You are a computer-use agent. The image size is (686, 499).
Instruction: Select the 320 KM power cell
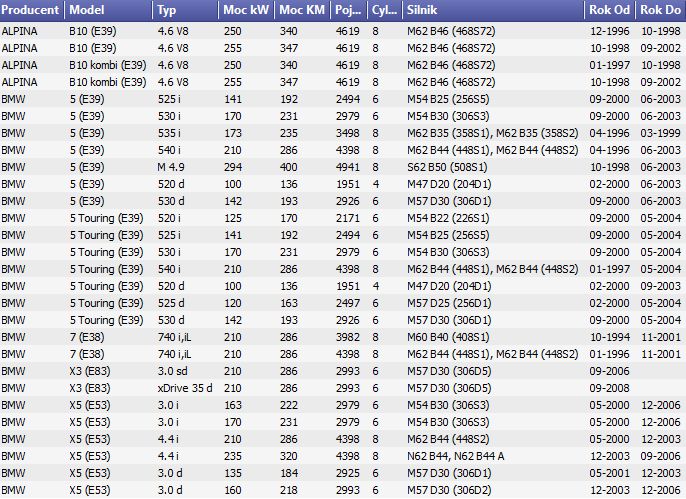point(289,456)
